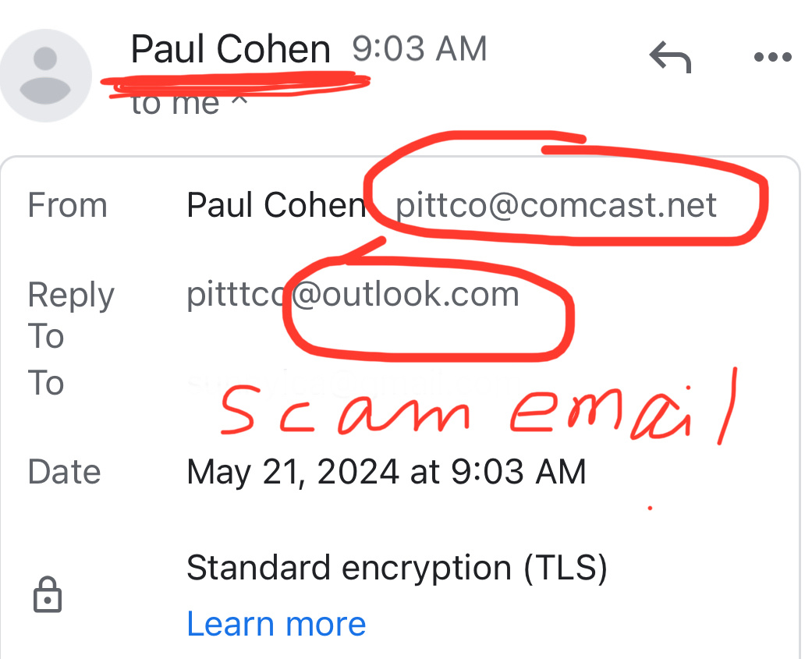Tap the "Date" field label
The image size is (812, 659).
tap(64, 472)
